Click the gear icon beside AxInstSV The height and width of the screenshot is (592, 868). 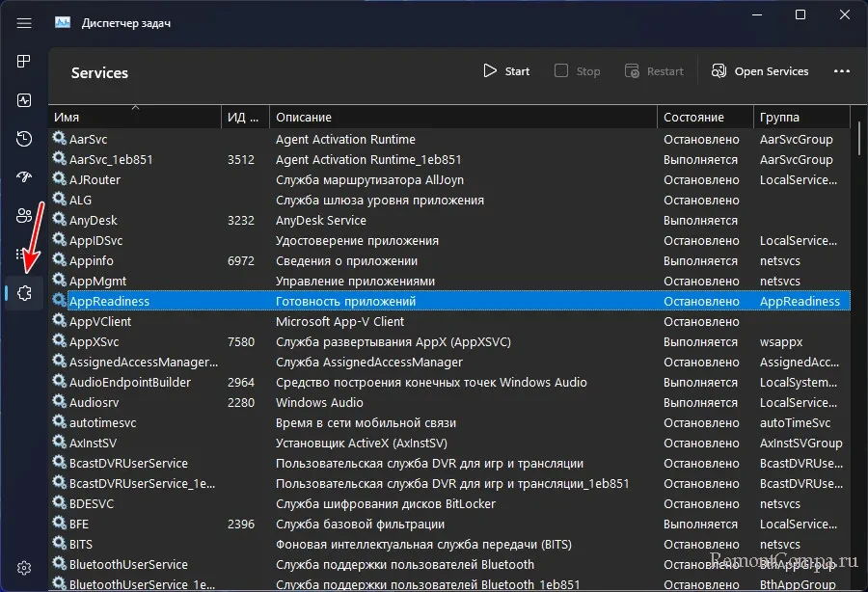point(59,442)
